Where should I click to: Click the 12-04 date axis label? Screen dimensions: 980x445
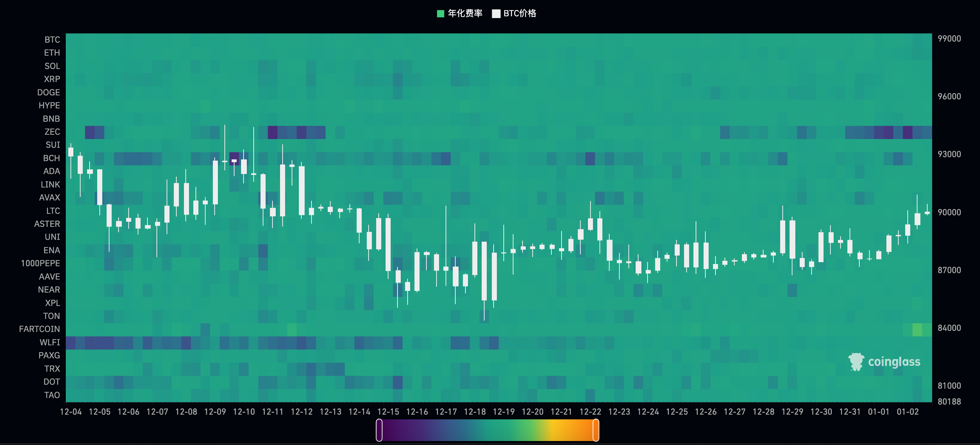coord(71,412)
